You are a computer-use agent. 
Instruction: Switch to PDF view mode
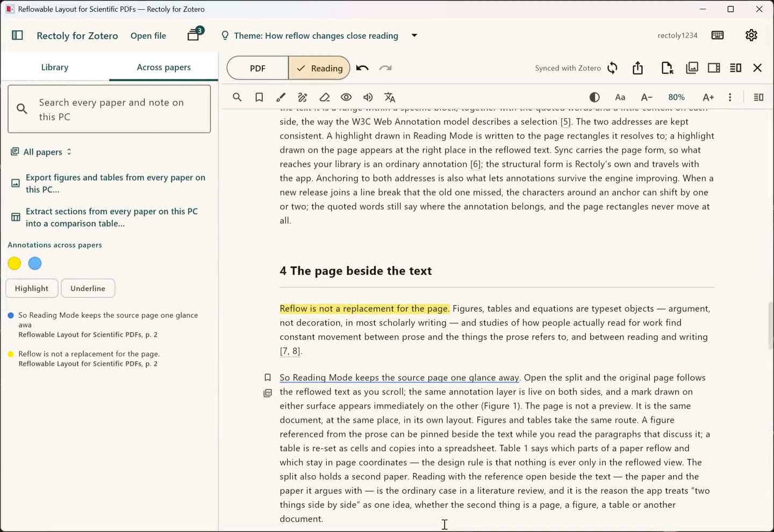(x=257, y=68)
